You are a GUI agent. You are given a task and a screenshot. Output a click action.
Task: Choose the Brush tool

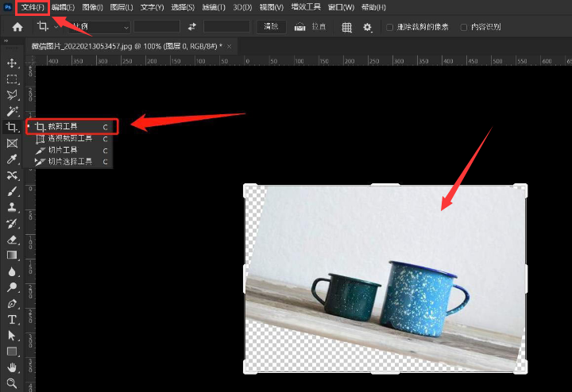click(12, 191)
